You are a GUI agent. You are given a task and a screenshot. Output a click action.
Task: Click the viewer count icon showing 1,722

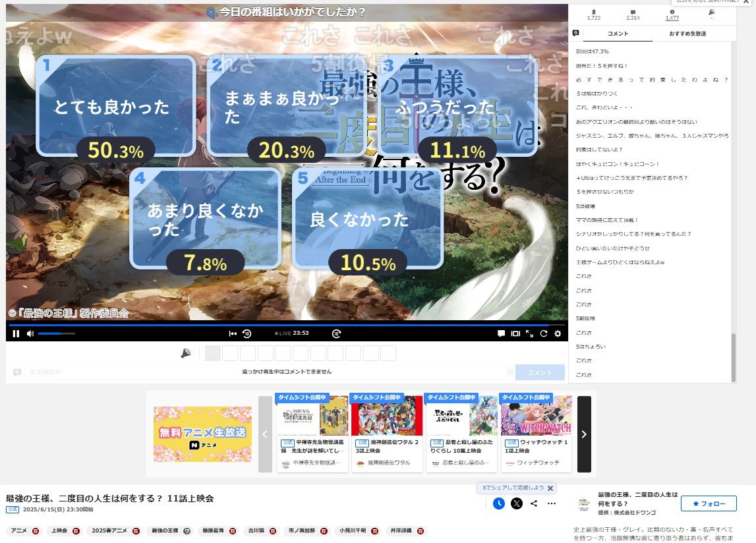(x=594, y=12)
